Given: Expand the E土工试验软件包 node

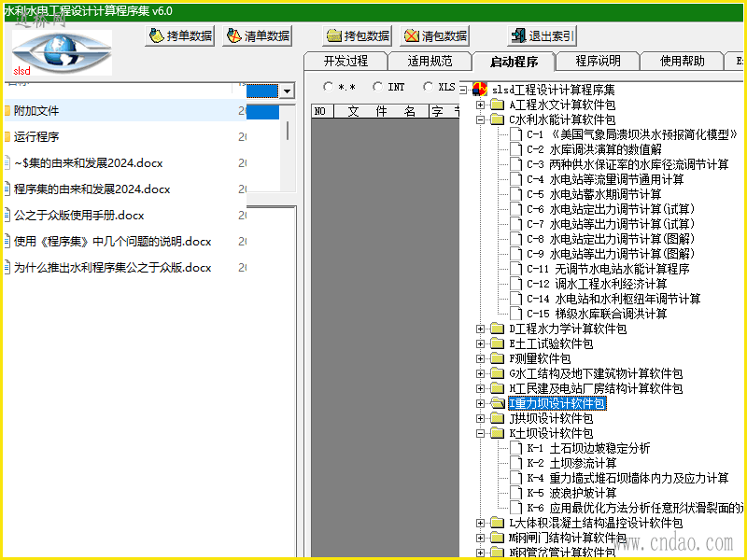Looking at the screenshot, I should coord(480,343).
